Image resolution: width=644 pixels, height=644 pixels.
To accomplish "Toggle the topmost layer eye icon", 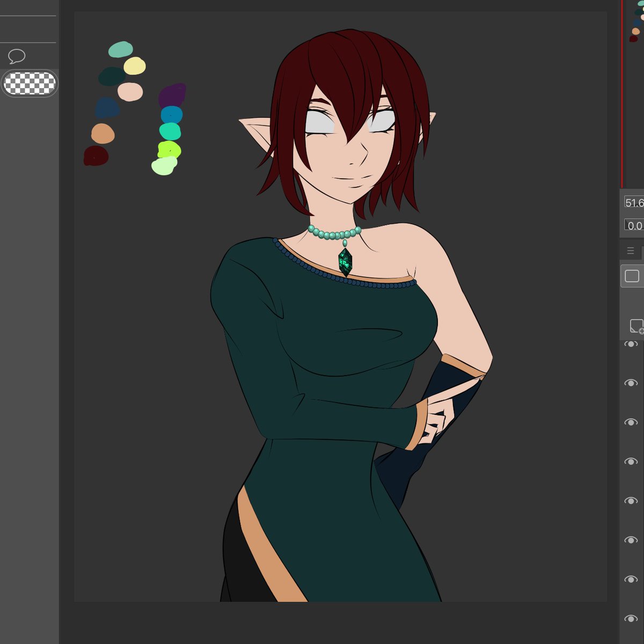I will (x=631, y=343).
